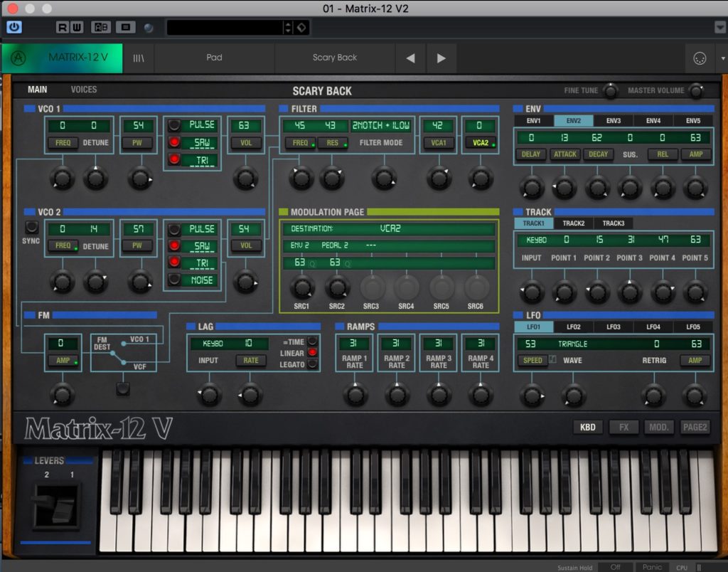This screenshot has height=572, width=728.
Task: Select the ENV1 tab
Action: [x=533, y=121]
